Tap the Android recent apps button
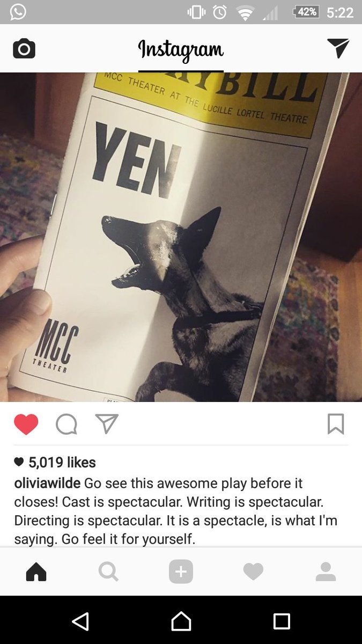Viewport: 362px width, 644px height. [282, 621]
